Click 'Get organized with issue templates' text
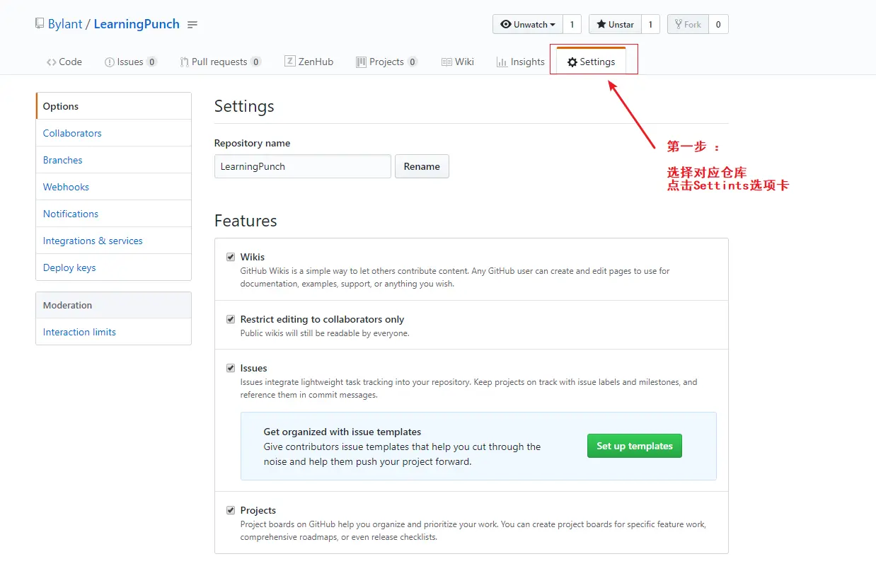876x588 pixels. [x=342, y=432]
